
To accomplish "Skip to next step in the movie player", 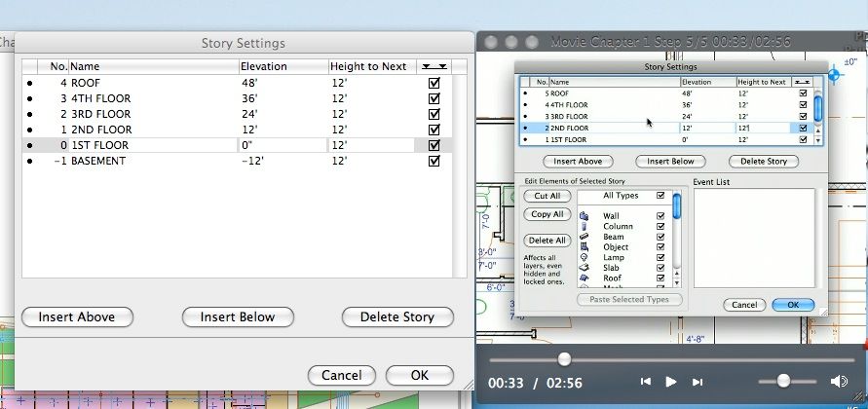I will point(698,382).
